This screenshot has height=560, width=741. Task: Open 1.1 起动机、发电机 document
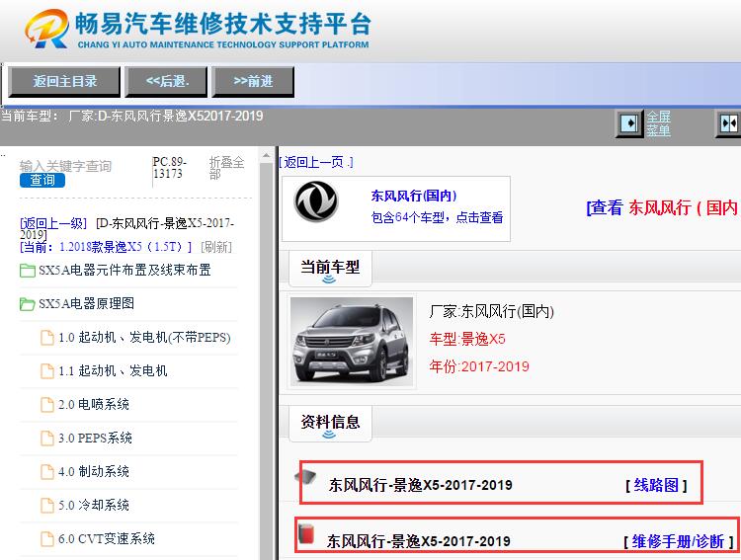point(113,371)
